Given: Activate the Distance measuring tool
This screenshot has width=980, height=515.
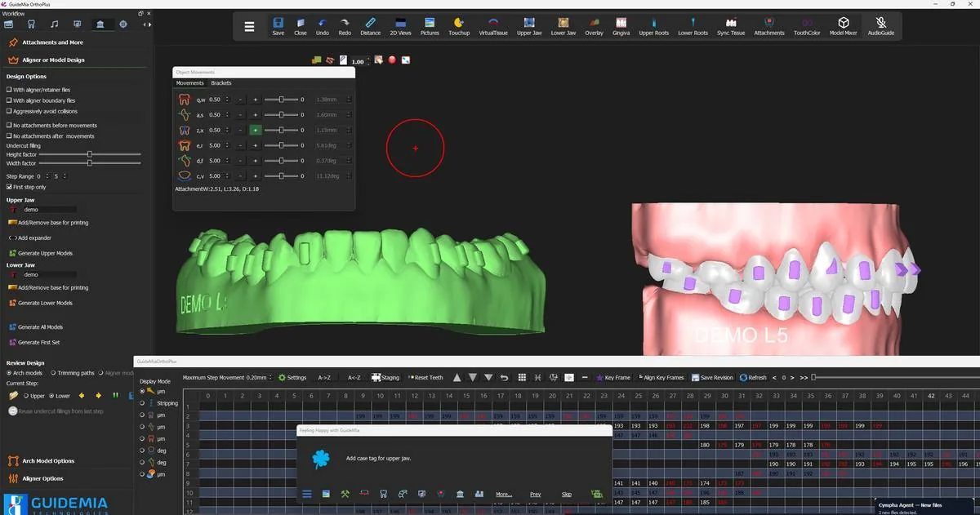Looking at the screenshot, I should point(370,26).
